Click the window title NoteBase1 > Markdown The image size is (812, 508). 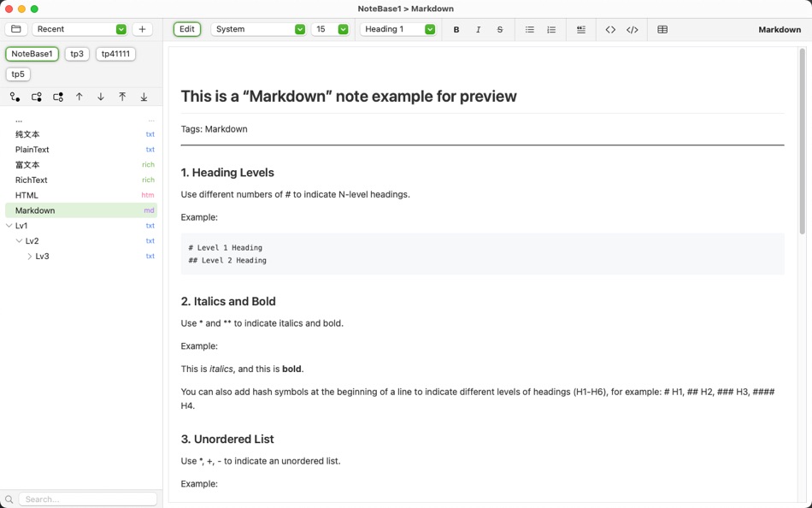pos(405,9)
